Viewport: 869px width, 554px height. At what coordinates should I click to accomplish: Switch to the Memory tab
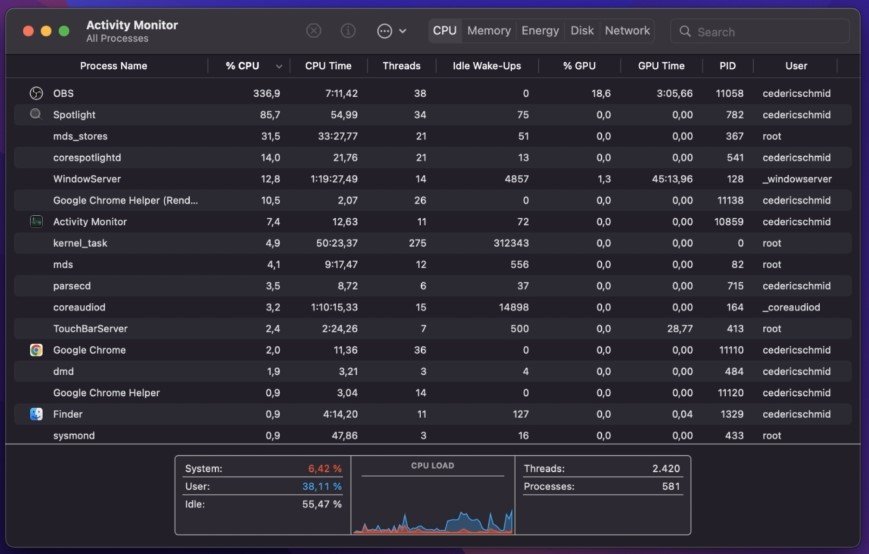coord(489,30)
